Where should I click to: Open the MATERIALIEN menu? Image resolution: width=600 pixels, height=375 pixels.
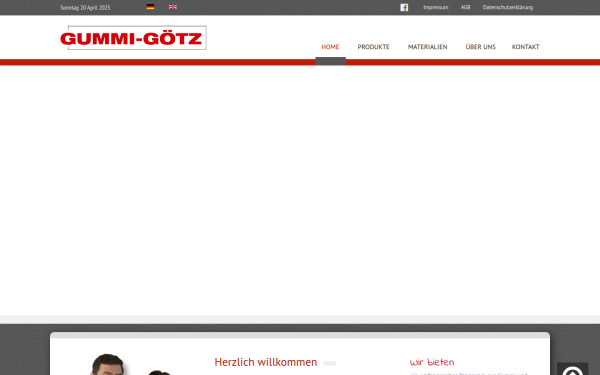click(x=427, y=47)
